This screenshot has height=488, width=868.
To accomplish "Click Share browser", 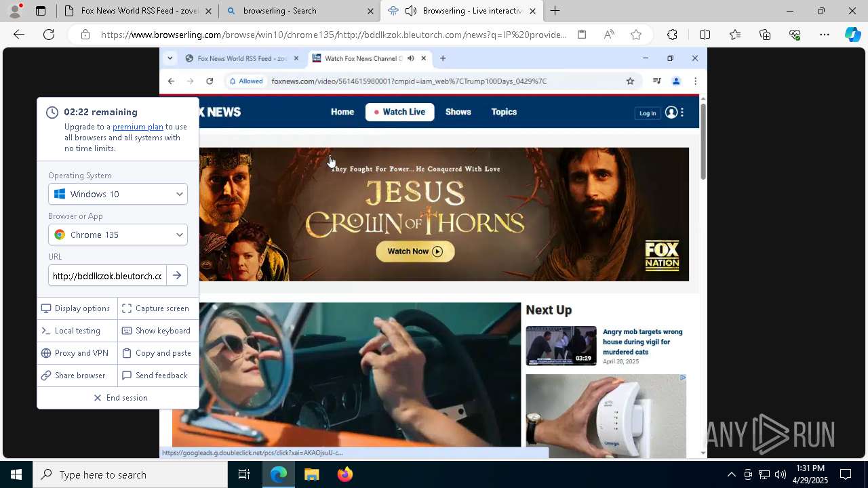I will (77, 375).
